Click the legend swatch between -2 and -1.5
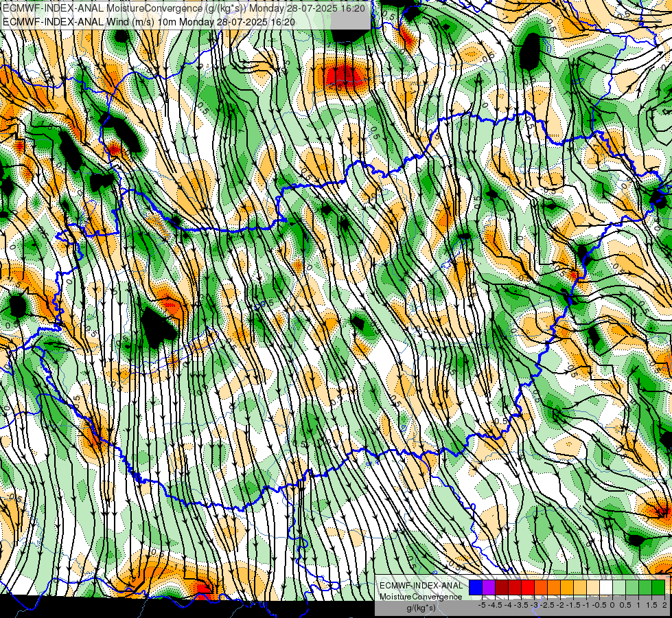 [x=567, y=588]
